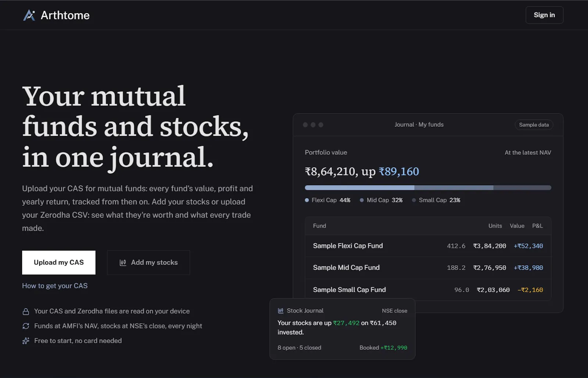Image resolution: width=588 pixels, height=378 pixels.
Task: Click the Portfolio value label
Action: (326, 152)
